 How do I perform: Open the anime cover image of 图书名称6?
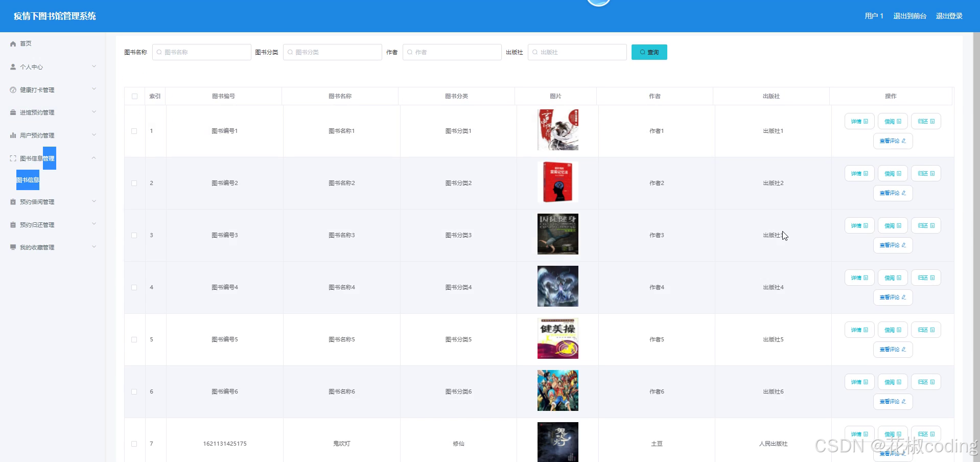click(x=557, y=390)
